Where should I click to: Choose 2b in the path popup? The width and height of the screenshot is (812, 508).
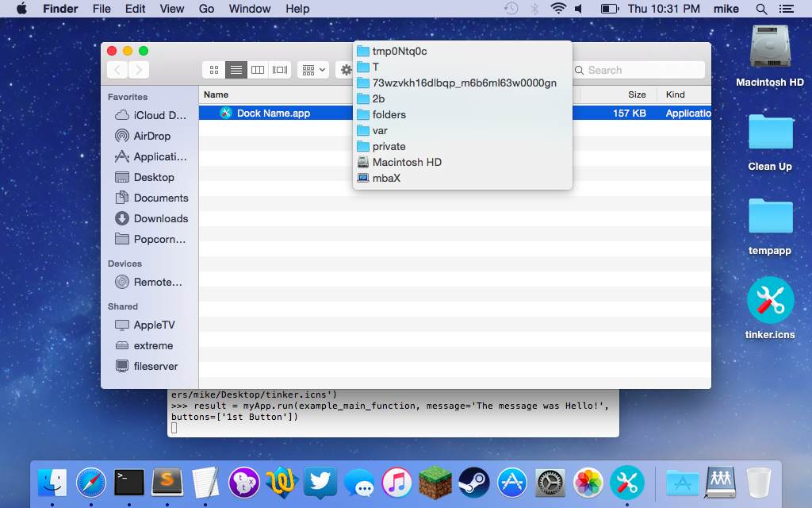(462, 98)
